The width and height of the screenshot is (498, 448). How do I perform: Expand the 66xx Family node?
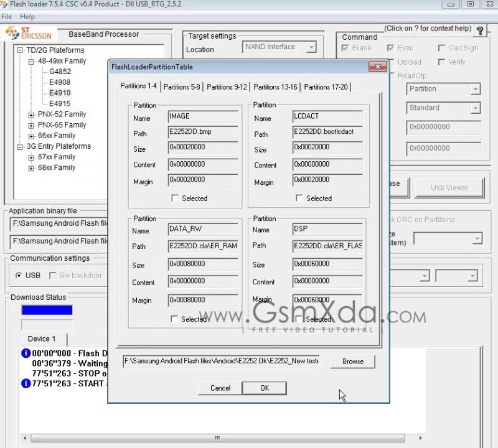(31, 136)
